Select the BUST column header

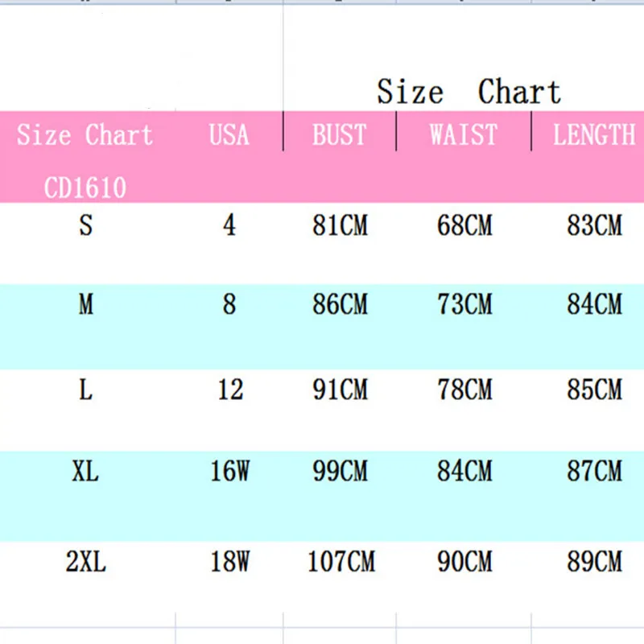click(x=339, y=134)
